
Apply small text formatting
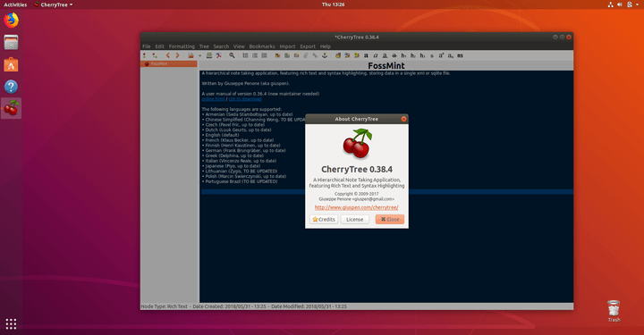[x=432, y=55]
